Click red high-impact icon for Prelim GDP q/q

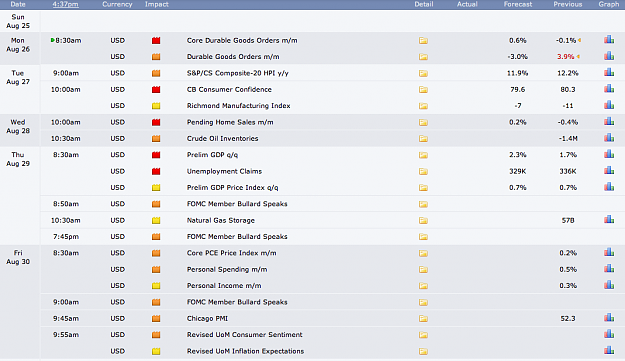point(156,155)
